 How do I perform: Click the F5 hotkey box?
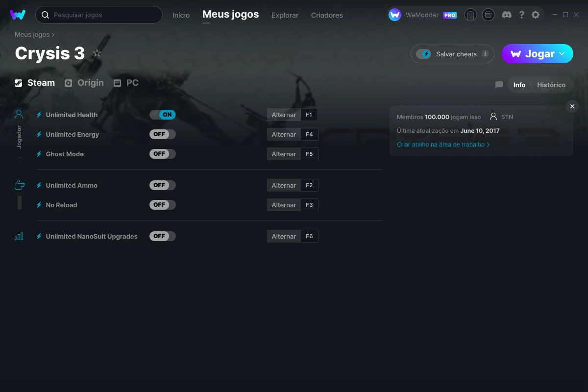(x=309, y=154)
